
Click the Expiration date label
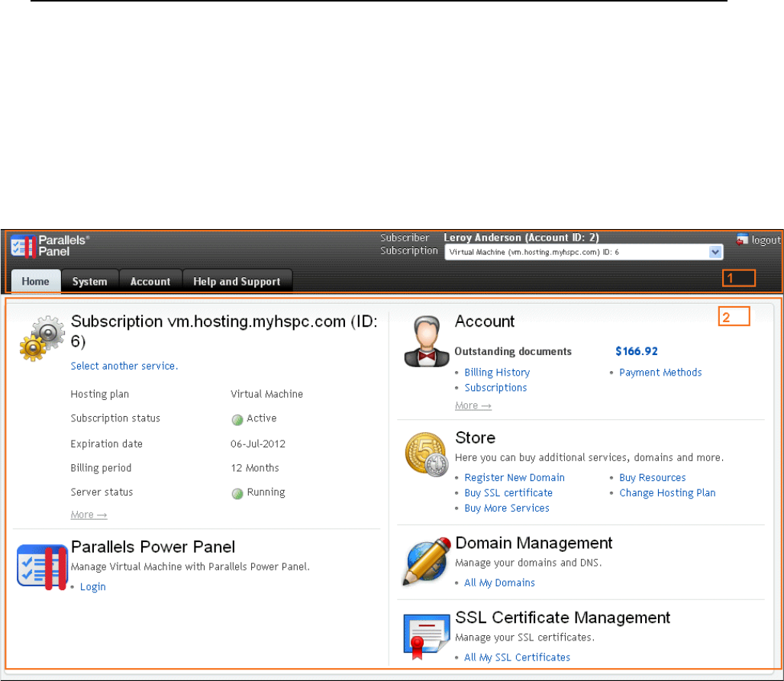(107, 444)
